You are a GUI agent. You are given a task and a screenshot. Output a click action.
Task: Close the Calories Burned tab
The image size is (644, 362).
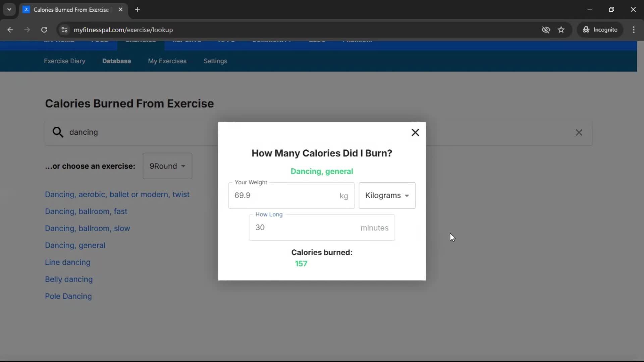[120, 9]
